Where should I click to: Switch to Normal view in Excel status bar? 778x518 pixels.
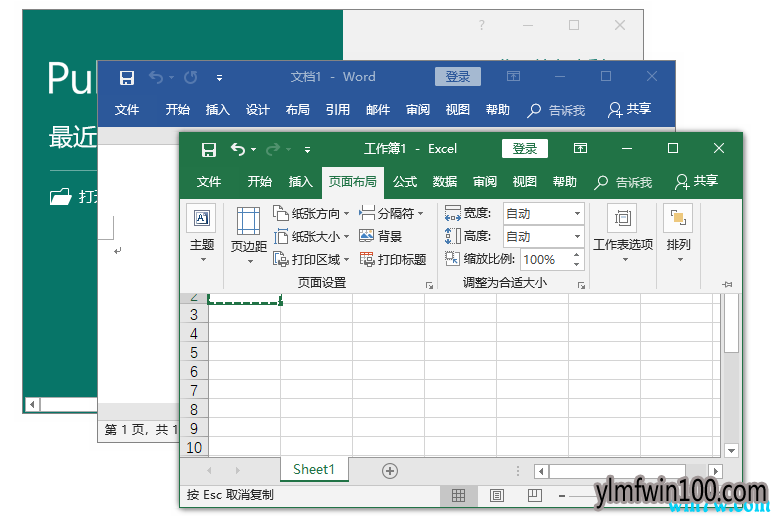point(458,495)
